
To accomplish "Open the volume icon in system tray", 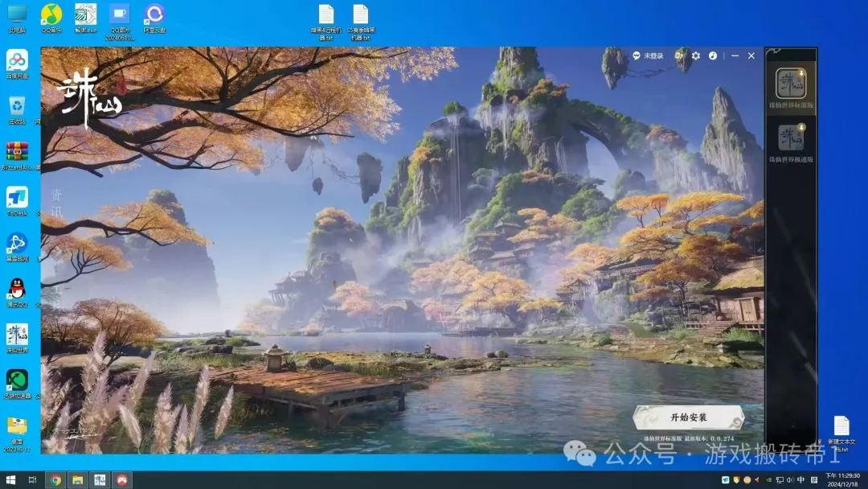I will coord(790,479).
